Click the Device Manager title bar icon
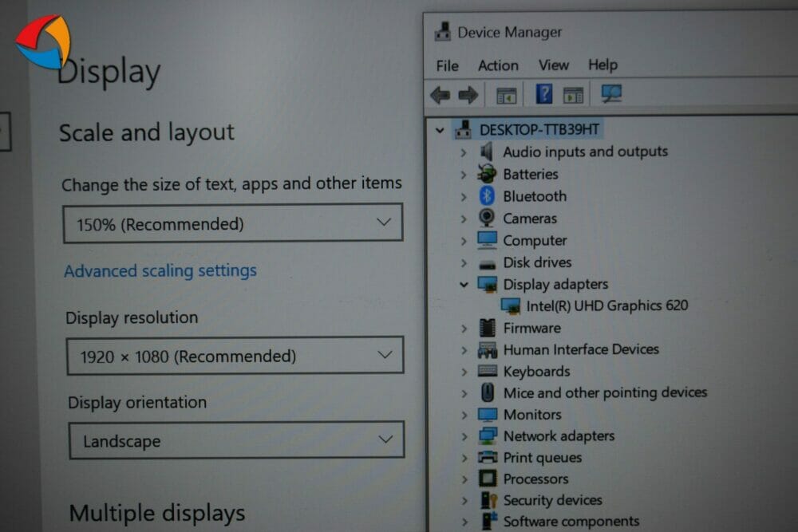 click(442, 32)
